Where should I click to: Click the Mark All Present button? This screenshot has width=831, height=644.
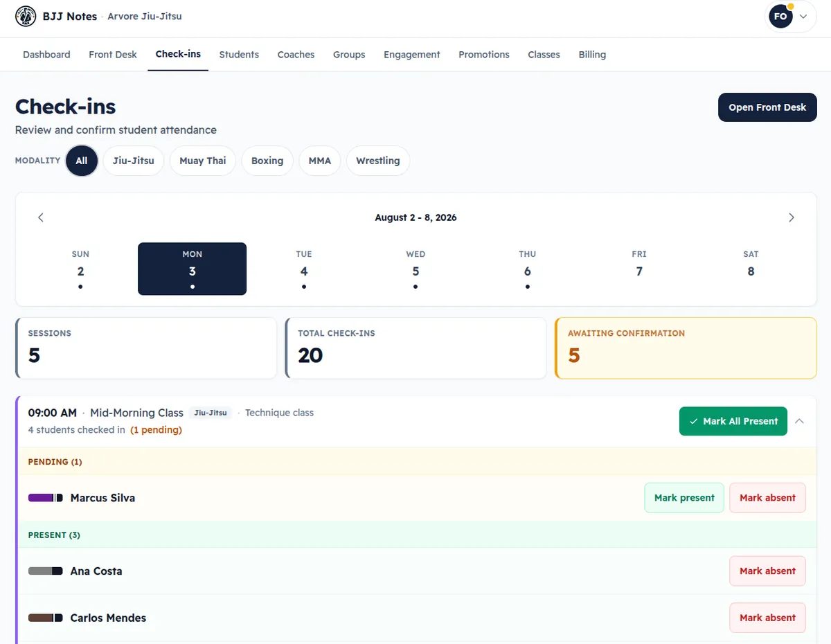coord(733,421)
